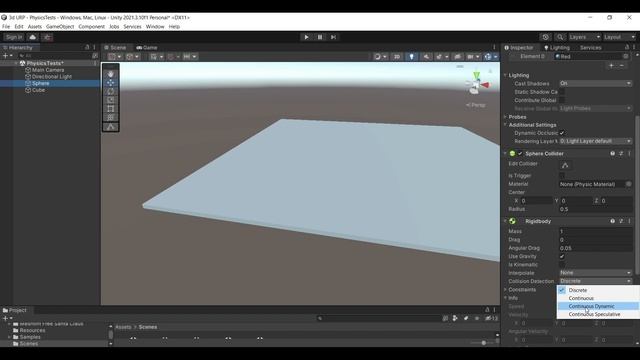Open the Window menu
The height and width of the screenshot is (360, 640).
155,27
